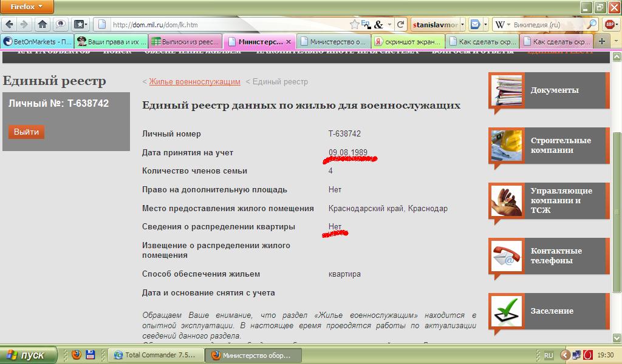Close the active 'Министерс...' tab
622x364 pixels.
[289, 42]
